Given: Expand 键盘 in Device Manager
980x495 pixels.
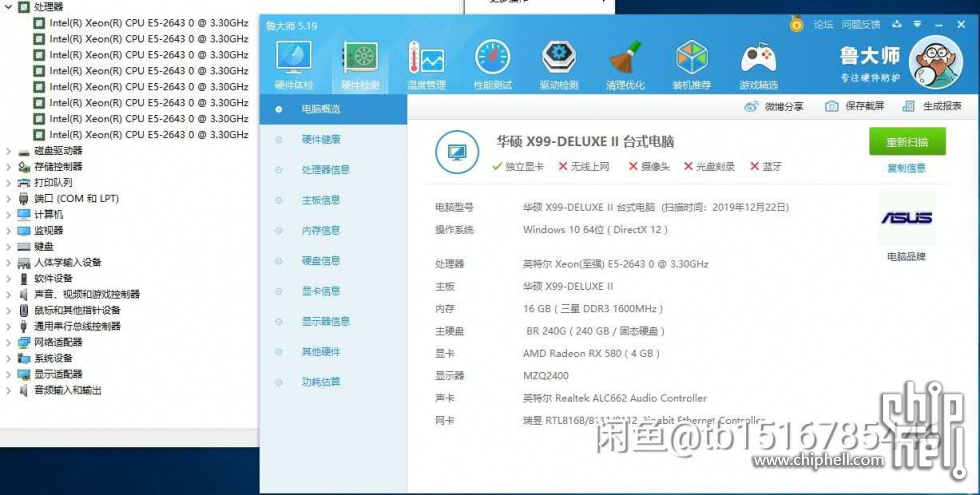Looking at the screenshot, I should click(x=8, y=246).
